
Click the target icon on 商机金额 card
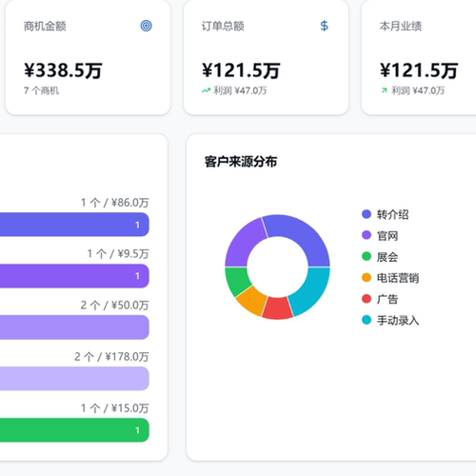click(147, 26)
